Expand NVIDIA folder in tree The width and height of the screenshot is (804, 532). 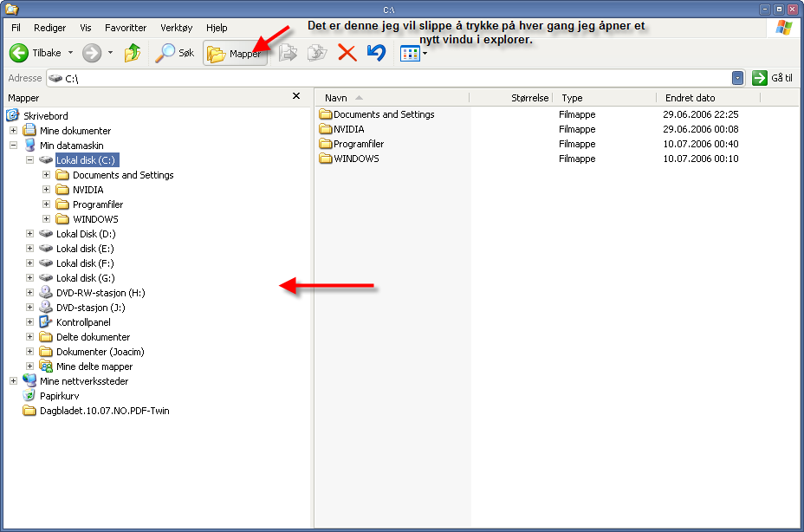(46, 190)
